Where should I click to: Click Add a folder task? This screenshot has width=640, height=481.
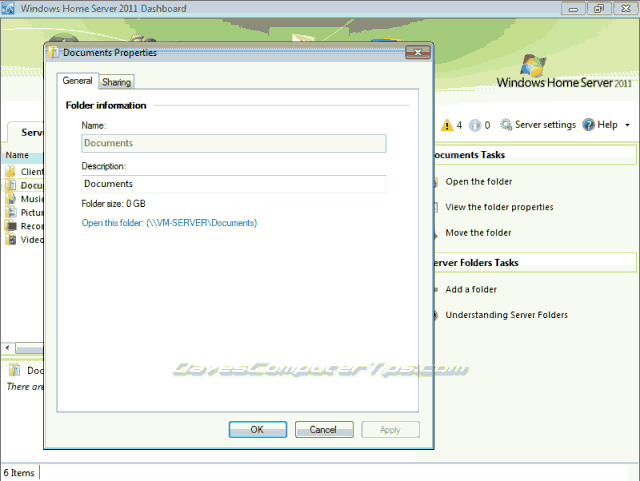471,289
